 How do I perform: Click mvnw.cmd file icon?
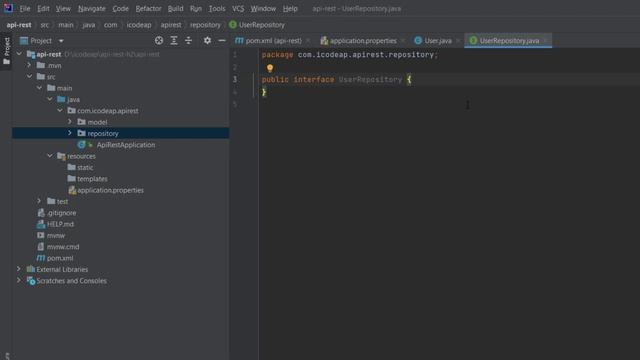click(41, 247)
